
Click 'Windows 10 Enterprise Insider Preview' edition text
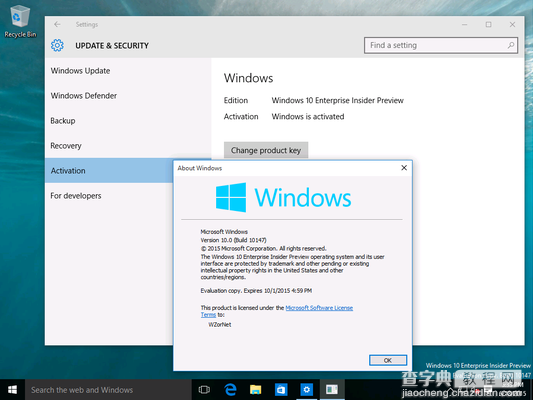(338, 100)
